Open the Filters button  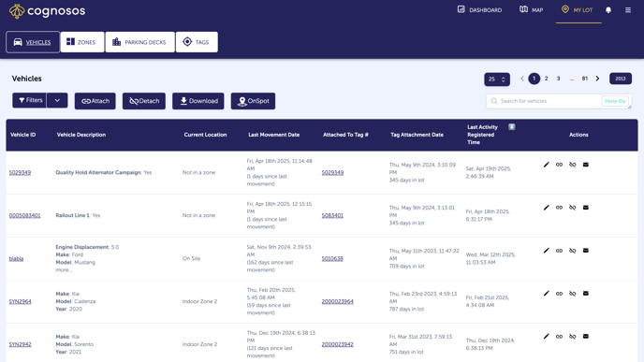(x=30, y=100)
